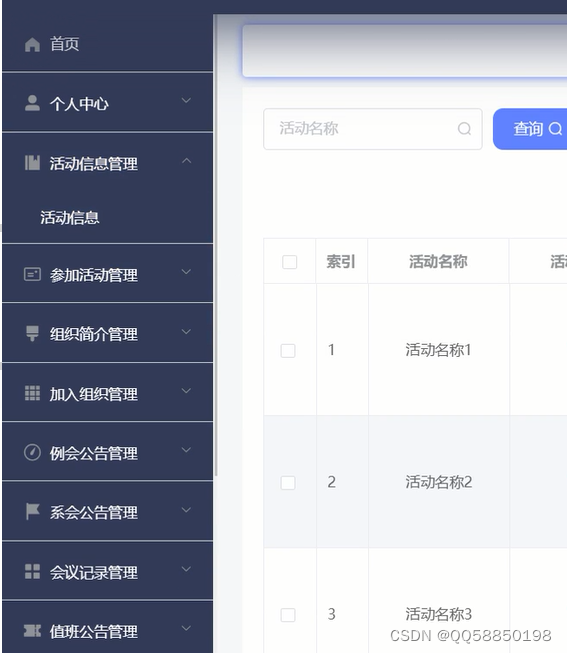This screenshot has height=653, width=567.
Task: Click the blue 查询 button
Action: coord(530,129)
